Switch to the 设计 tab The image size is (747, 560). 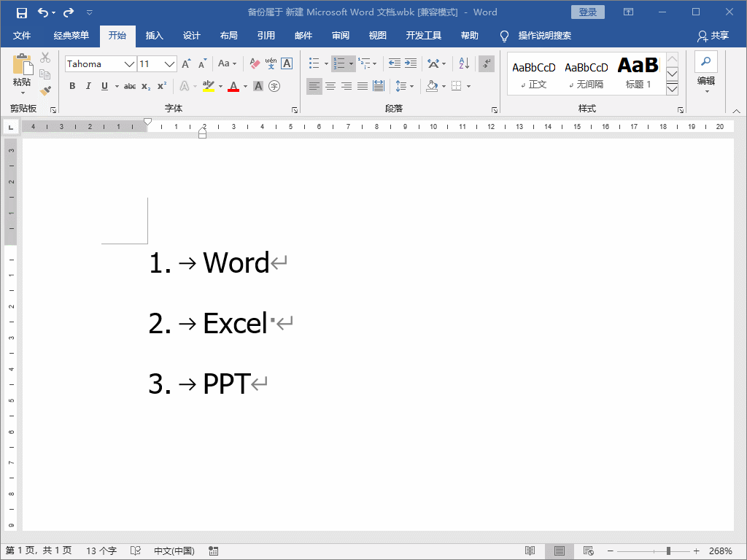tap(192, 36)
